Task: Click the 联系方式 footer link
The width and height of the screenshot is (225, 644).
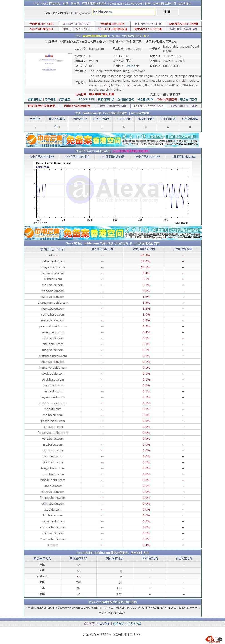Action: coord(118,624)
